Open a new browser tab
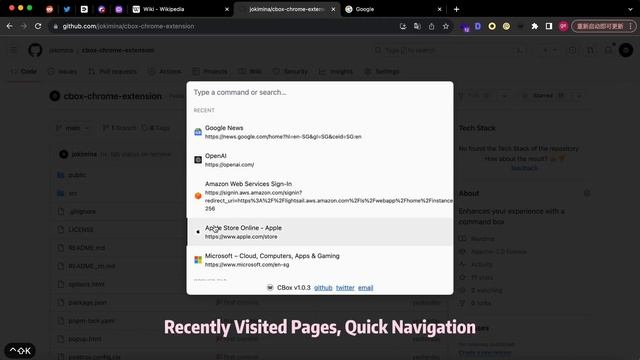This screenshot has width=640, height=360. tap(456, 9)
